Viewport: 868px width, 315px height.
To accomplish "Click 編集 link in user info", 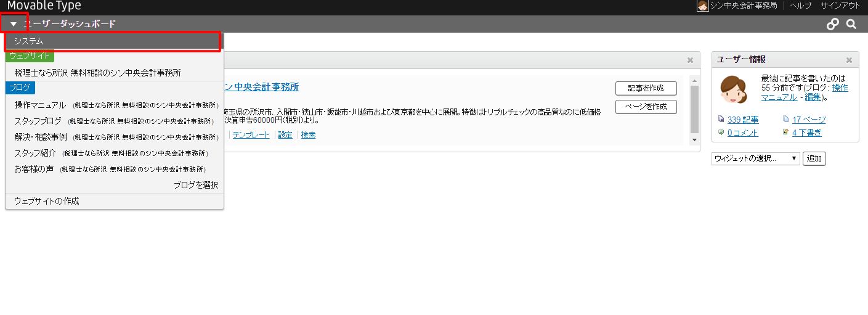I will coord(813,97).
